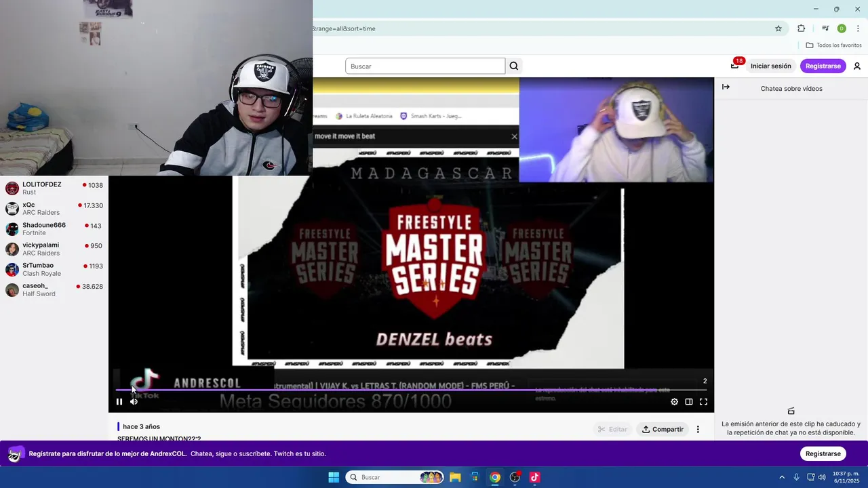The image size is (868, 488).
Task: Click the Smash Karts bookmark in the video
Action: click(x=431, y=116)
